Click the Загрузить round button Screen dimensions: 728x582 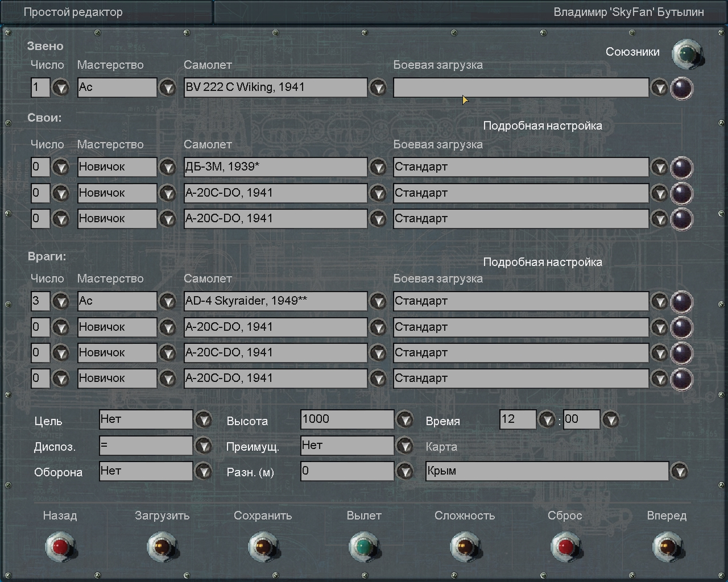pos(162,547)
